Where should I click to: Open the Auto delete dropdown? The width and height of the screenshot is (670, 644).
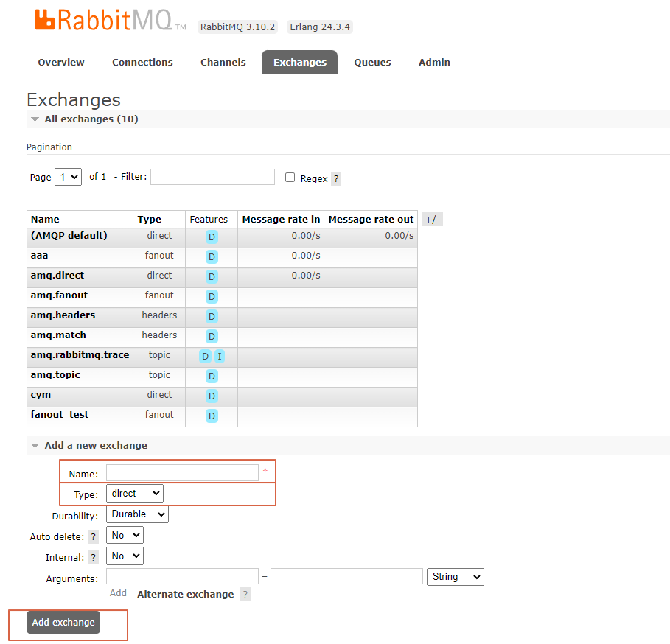[125, 535]
